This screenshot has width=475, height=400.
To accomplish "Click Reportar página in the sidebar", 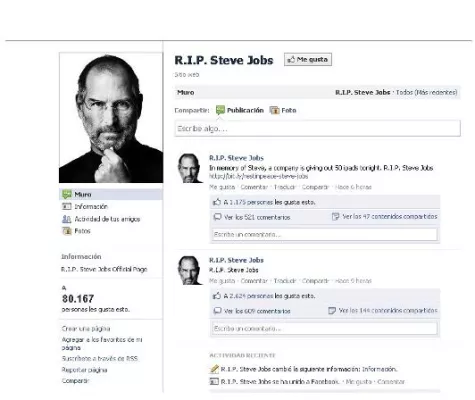I will (x=84, y=370).
